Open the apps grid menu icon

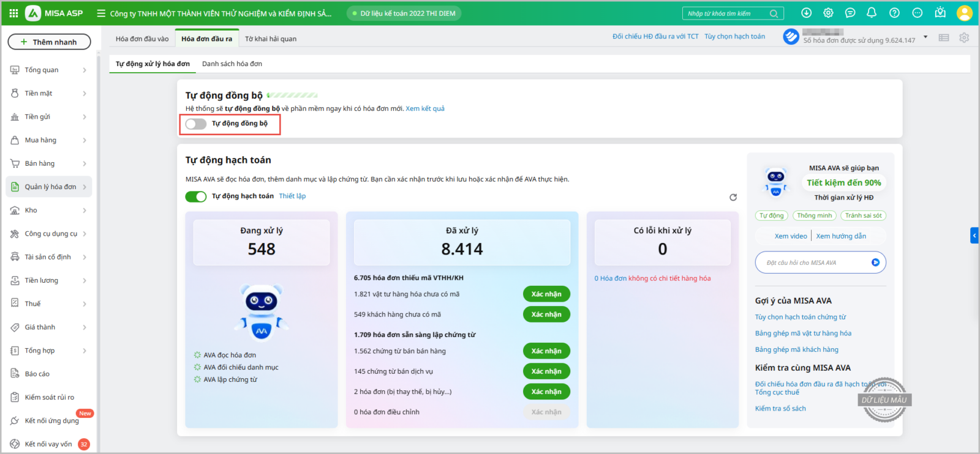13,13
